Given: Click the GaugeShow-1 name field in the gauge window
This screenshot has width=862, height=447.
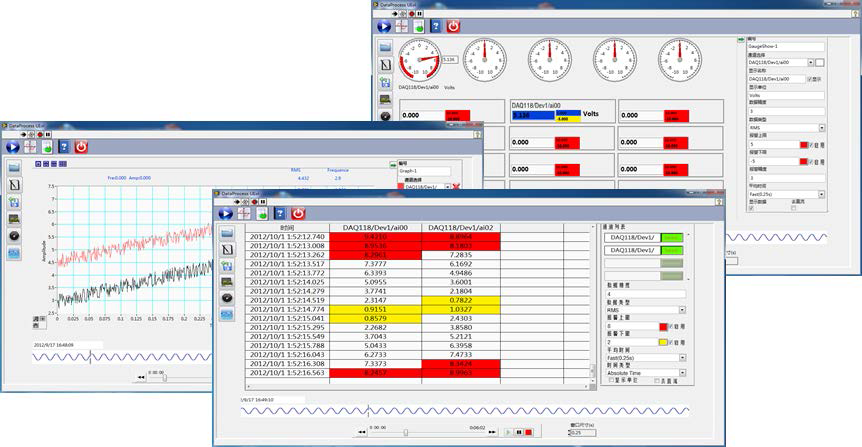Looking at the screenshot, I should point(786,47).
